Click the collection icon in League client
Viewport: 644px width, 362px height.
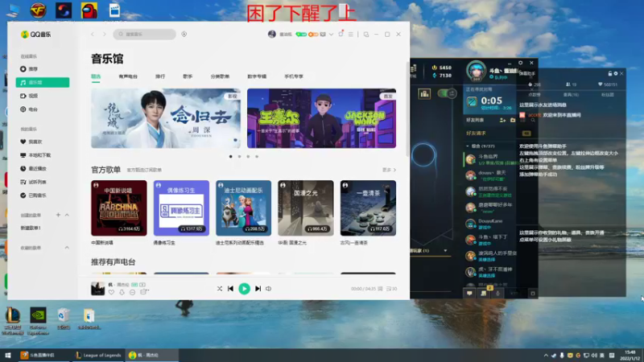[x=424, y=94]
